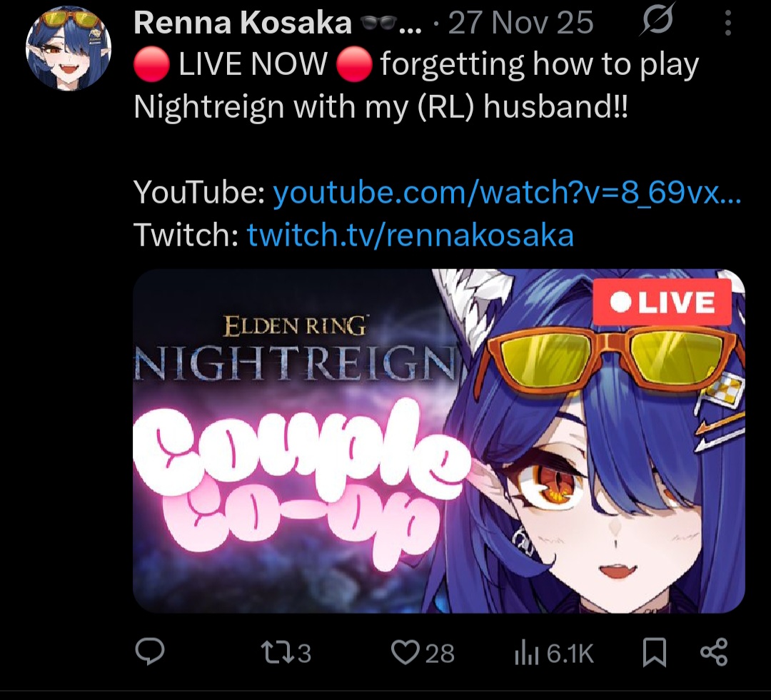Click the 27 Nov 25 timestamp

[520, 23]
